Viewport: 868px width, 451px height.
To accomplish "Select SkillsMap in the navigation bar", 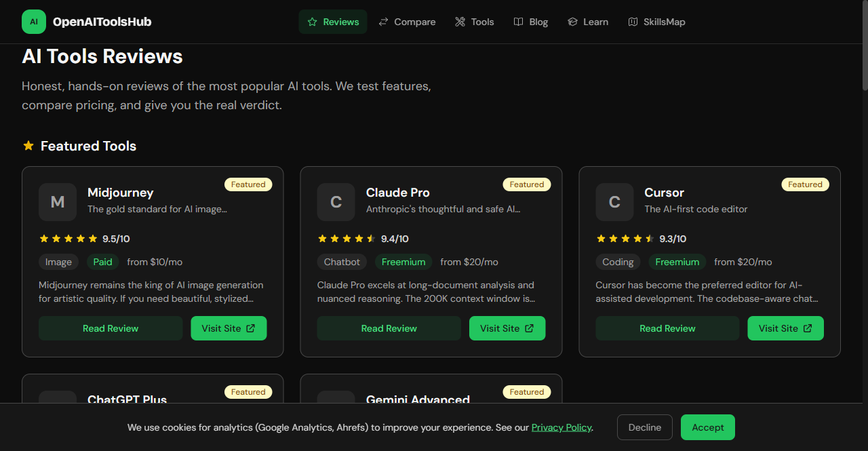I will point(656,22).
